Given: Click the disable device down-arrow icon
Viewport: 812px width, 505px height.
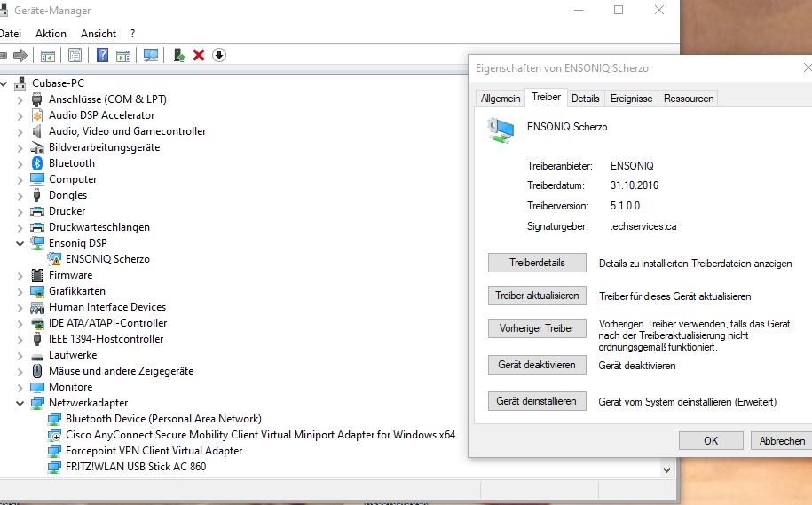Looking at the screenshot, I should point(219,55).
